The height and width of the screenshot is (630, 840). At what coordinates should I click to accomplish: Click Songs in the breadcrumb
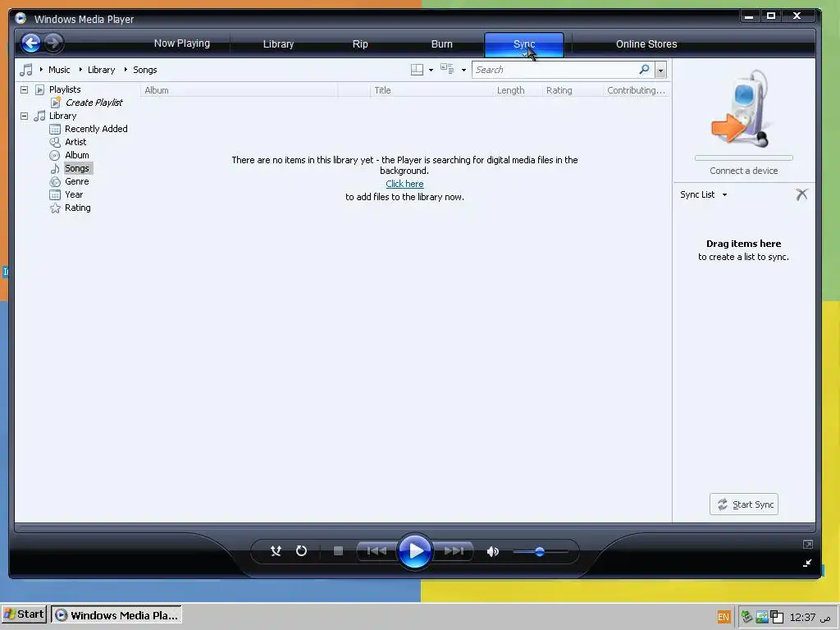[x=144, y=70]
